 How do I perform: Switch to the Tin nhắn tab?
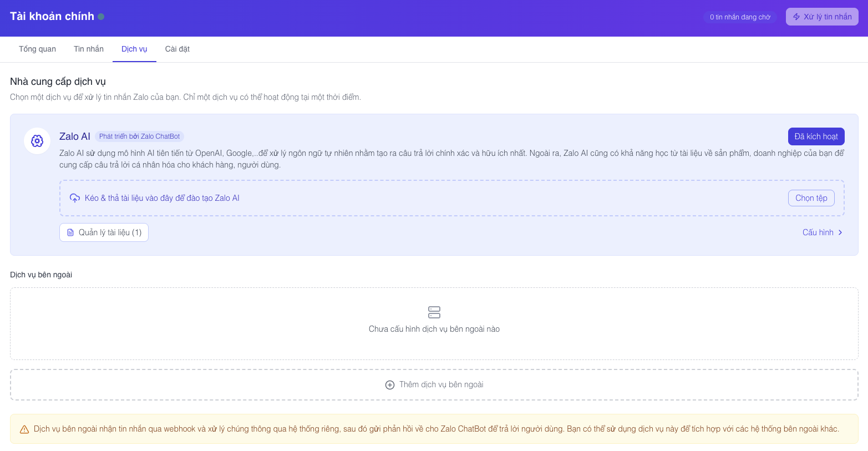click(x=89, y=49)
